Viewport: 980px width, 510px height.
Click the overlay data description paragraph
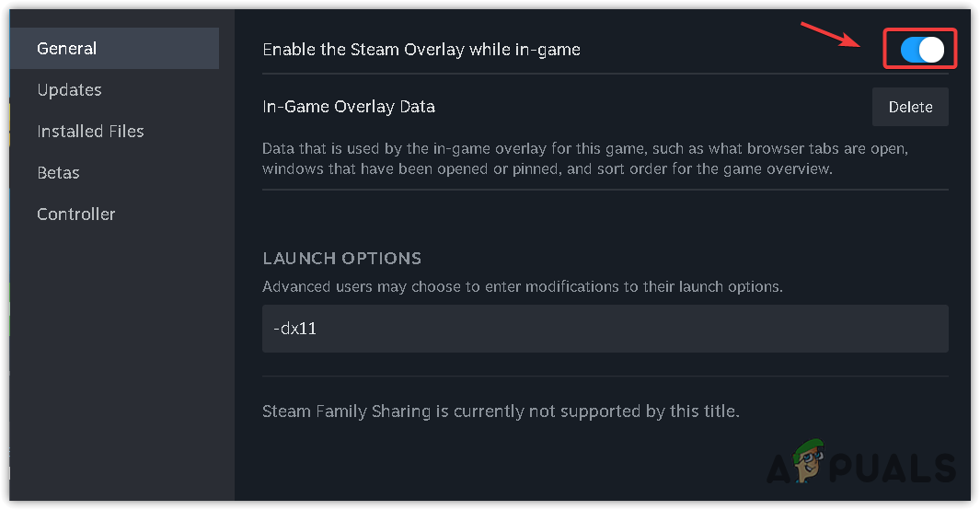(593, 158)
